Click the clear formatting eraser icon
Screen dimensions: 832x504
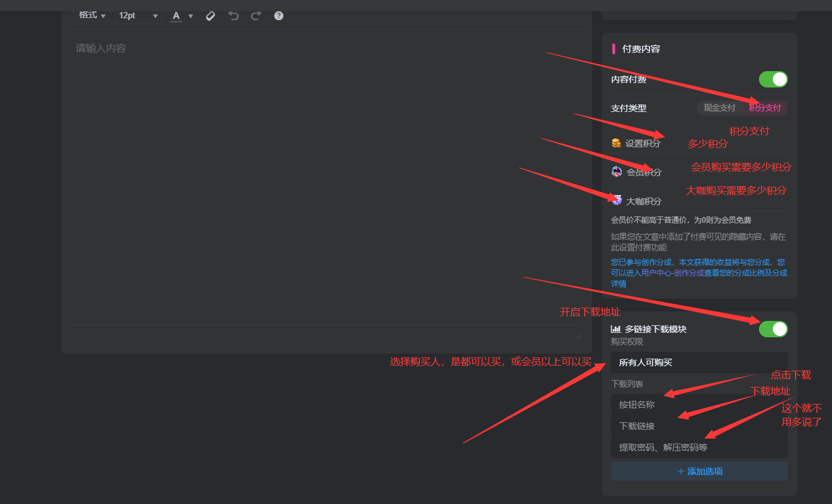(211, 16)
